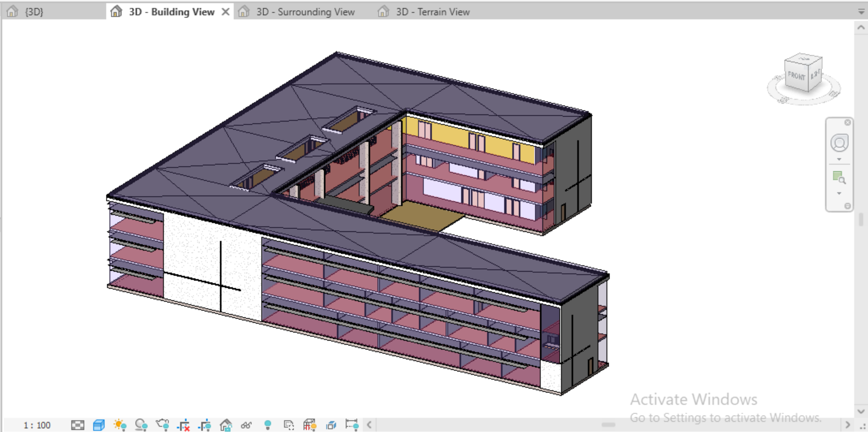Open rendering dialog via the teapot icon
Viewport: 868px width, 432px height.
click(x=162, y=425)
